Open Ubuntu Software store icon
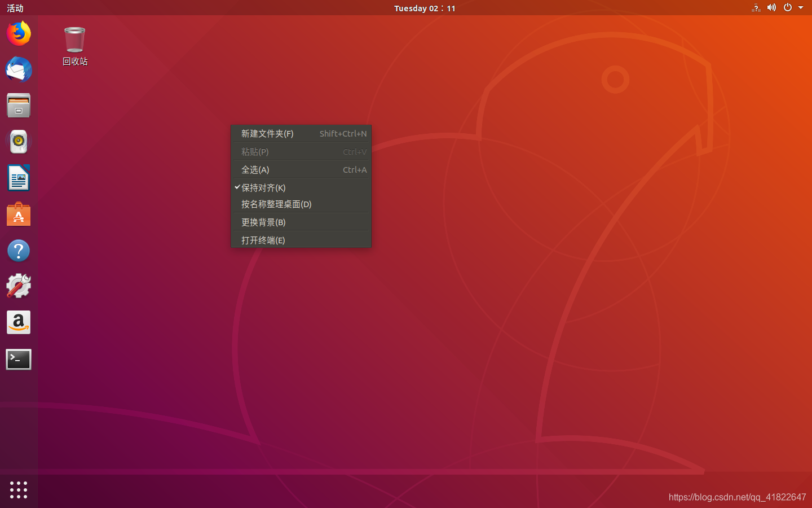This screenshot has width=812, height=508. pyautogui.click(x=19, y=214)
